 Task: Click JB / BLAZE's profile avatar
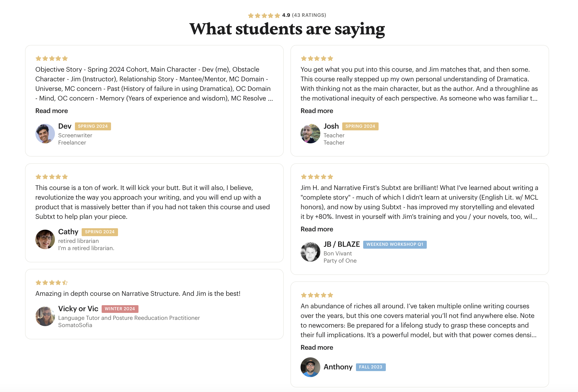tap(310, 252)
